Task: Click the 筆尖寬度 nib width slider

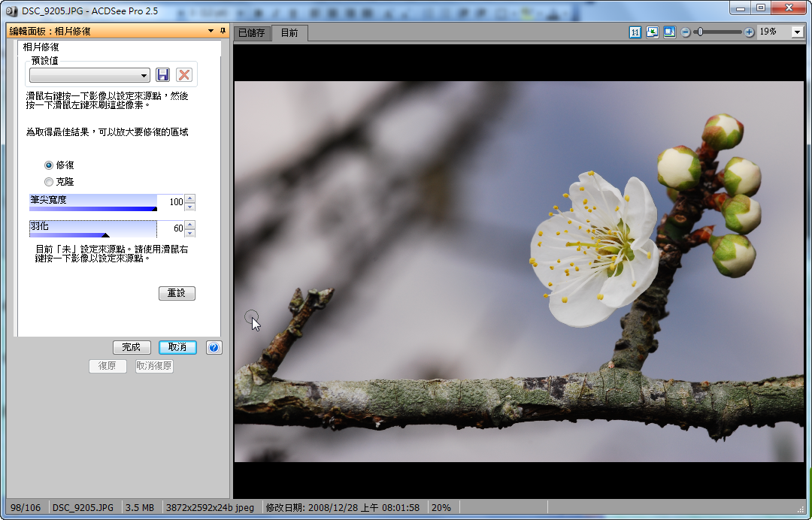Action: click(x=92, y=203)
